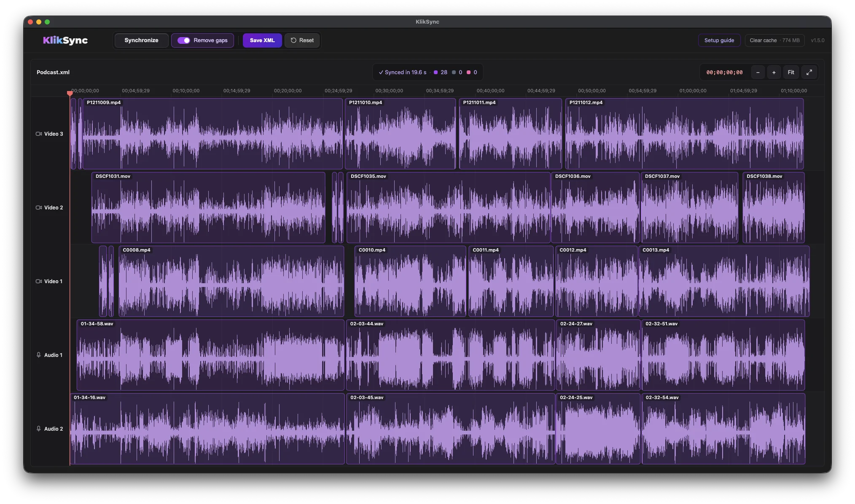
Task: Select audio clip 01-34-58.wav
Action: pos(210,355)
